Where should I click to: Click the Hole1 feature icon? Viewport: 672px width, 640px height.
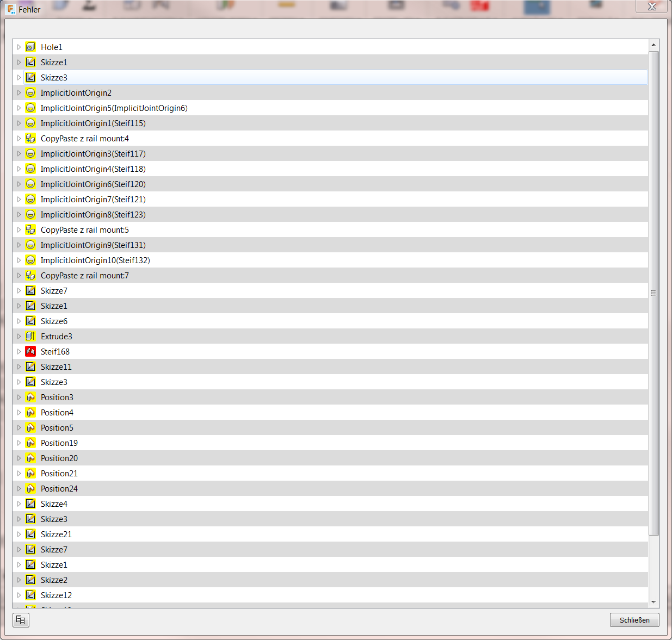tap(30, 47)
